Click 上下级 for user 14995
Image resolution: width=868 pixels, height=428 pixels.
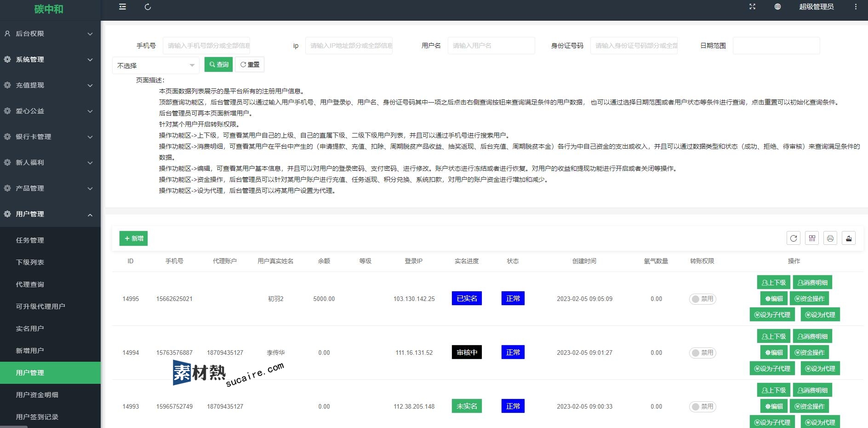pos(774,283)
